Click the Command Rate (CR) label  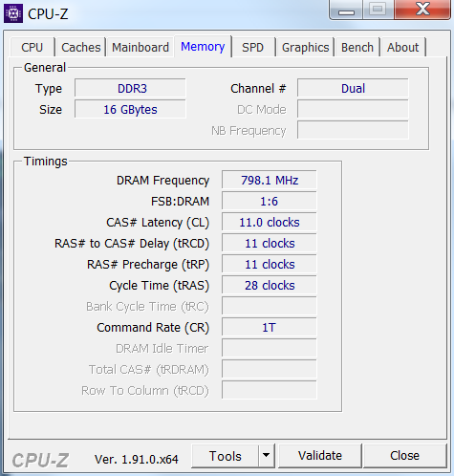pos(153,328)
